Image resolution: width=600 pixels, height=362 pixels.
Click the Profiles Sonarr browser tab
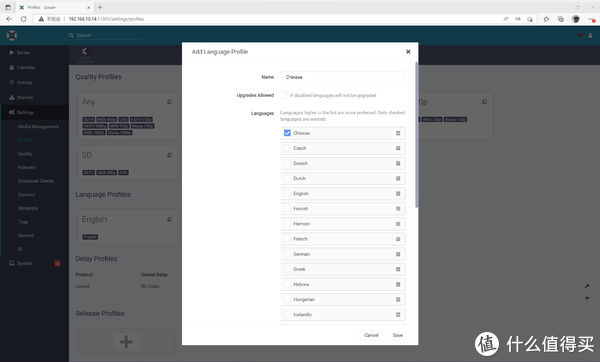[54, 7]
